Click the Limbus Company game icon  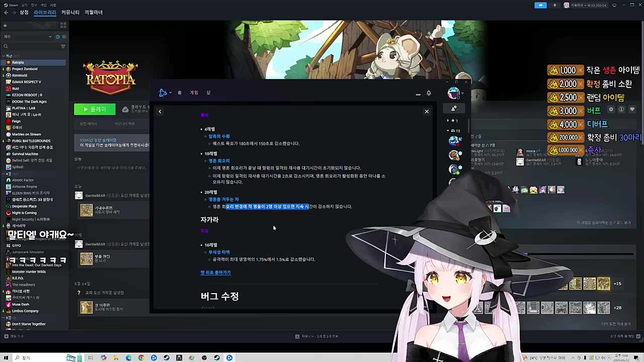click(x=9, y=311)
